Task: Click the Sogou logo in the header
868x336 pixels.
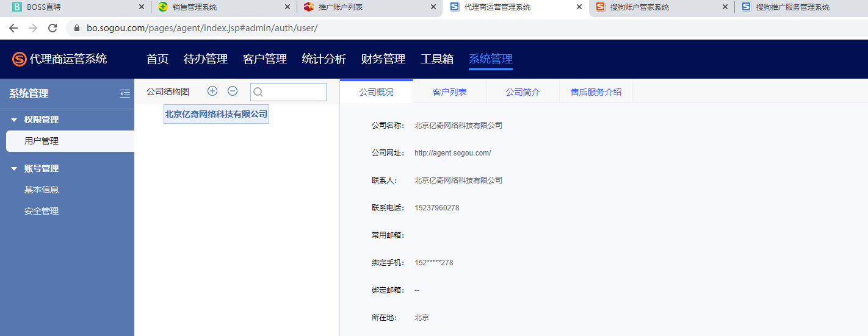Action: point(20,59)
